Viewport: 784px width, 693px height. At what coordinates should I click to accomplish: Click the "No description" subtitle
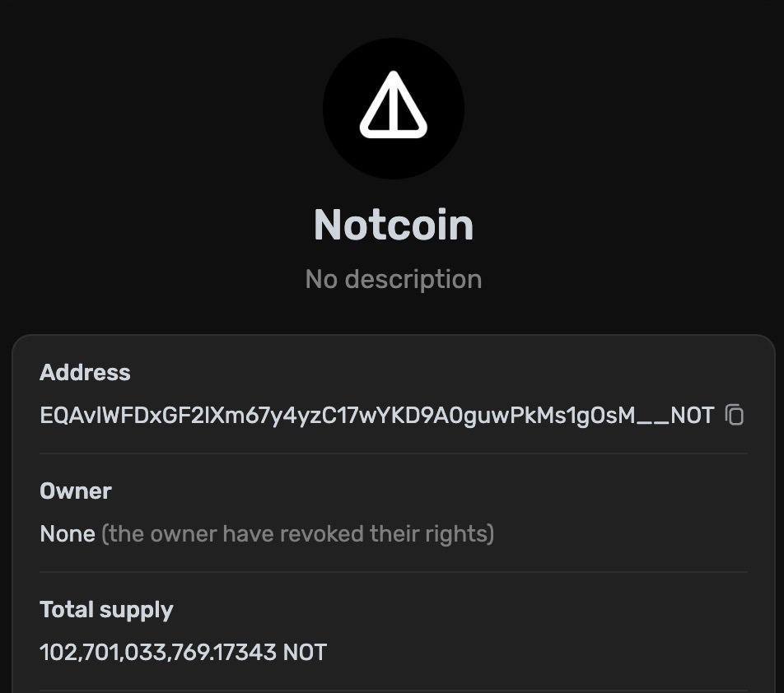394,279
